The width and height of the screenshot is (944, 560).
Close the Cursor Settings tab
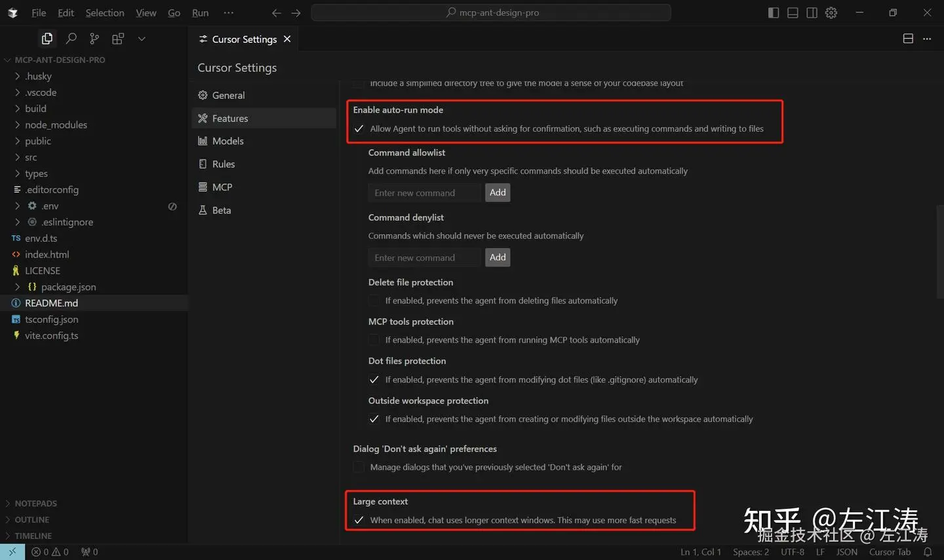tap(287, 39)
